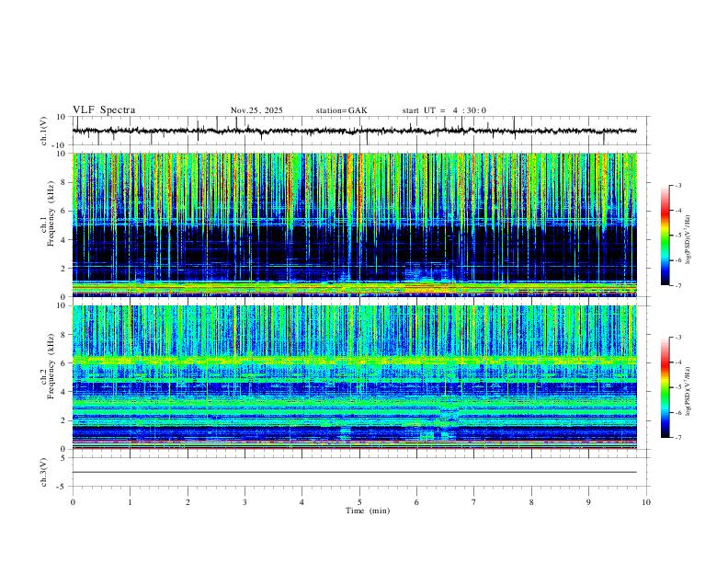Click inside the ch.1 spectrogram plot
Image resolution: width=728 pixels, height=563 pixels.
point(354,224)
